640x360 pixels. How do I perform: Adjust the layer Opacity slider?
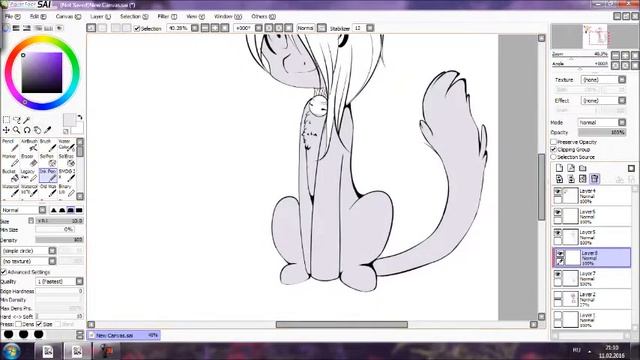(x=602, y=132)
